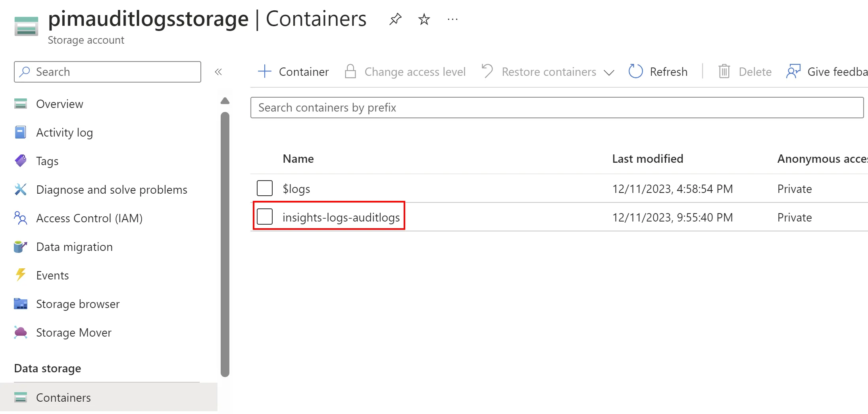Open the insights-logs-auditlogs container
Viewport: 868px width, 414px height.
pos(341,218)
